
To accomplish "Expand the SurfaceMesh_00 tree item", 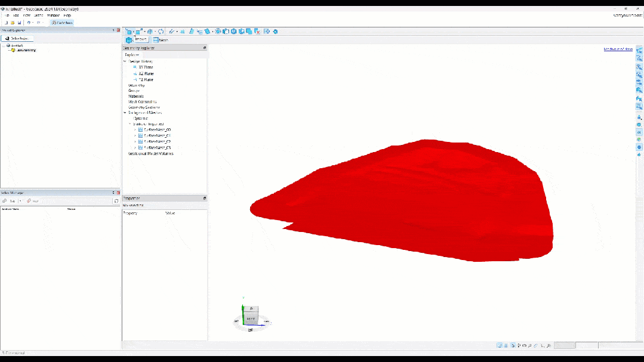I will coord(135,129).
